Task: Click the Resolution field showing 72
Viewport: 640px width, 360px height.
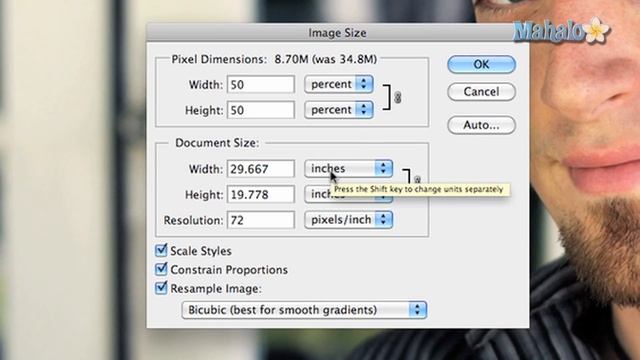Action: (260, 220)
